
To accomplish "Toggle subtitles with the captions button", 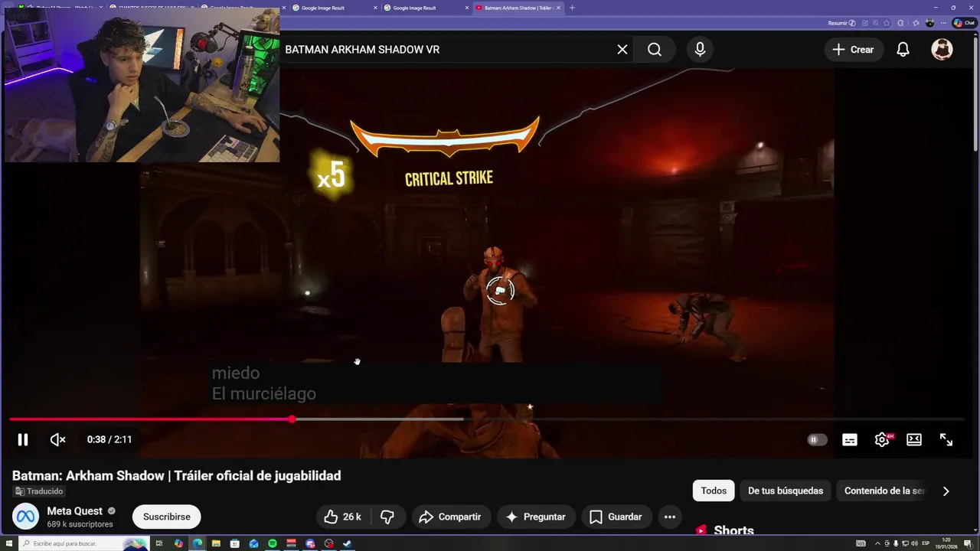I will [850, 439].
